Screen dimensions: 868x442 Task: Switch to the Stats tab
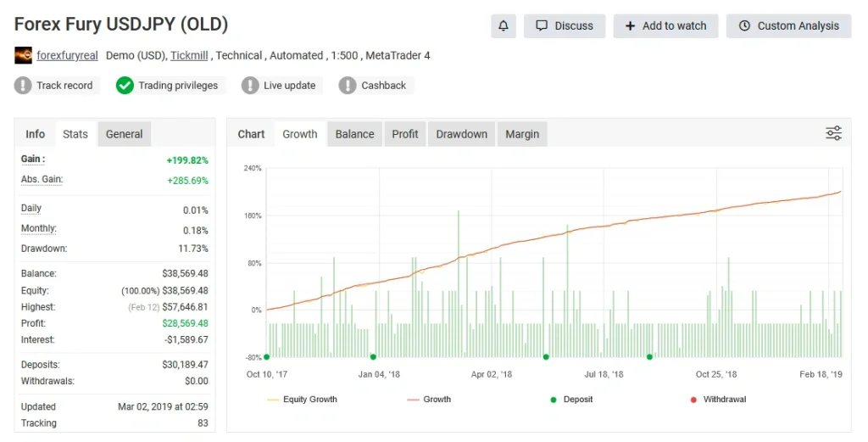click(x=75, y=134)
